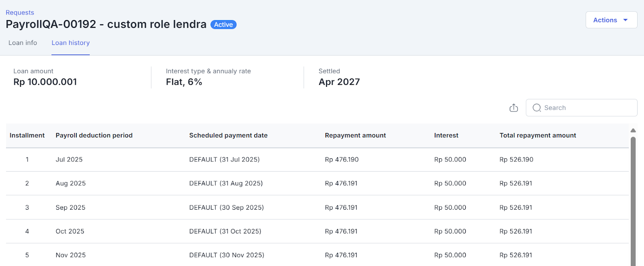Click the scrollbar up arrow
644x266 pixels.
633,131
